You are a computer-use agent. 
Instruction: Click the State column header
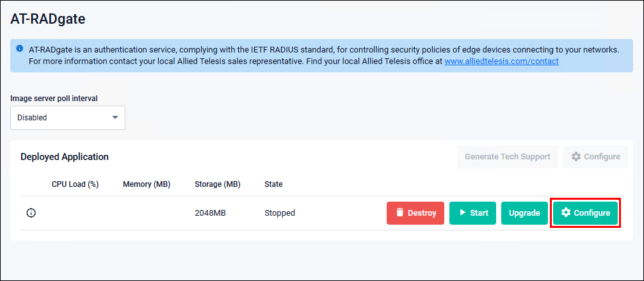coord(273,184)
